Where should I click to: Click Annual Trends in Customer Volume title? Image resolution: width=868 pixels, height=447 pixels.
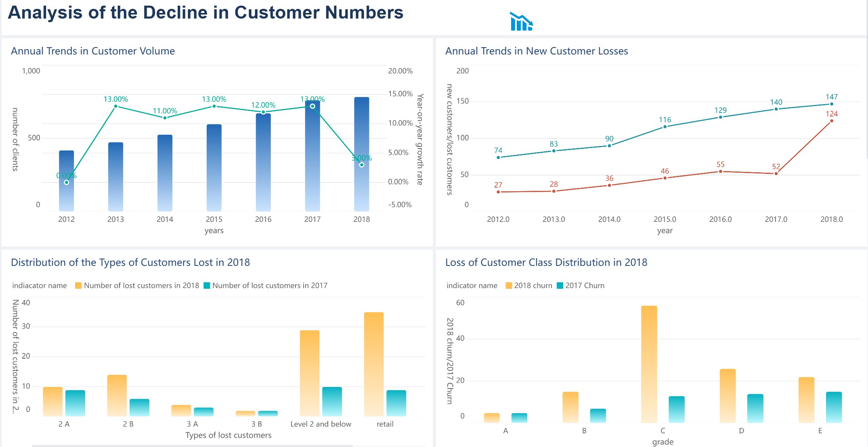tap(93, 51)
